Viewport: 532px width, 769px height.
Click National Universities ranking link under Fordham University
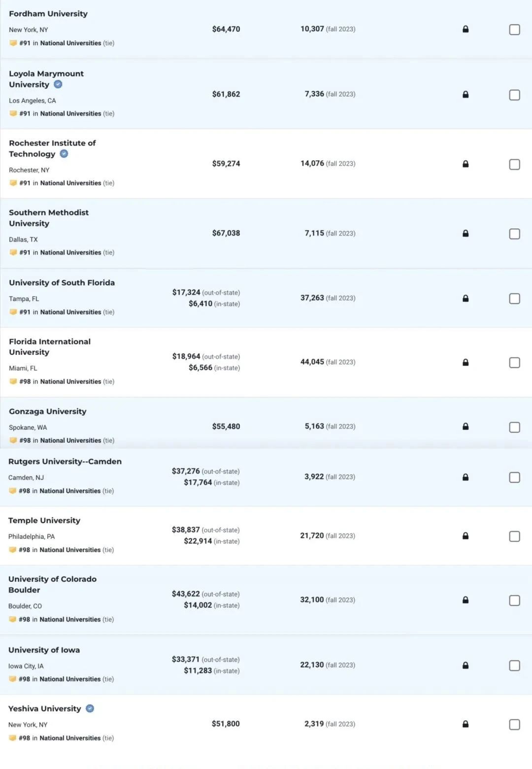click(x=70, y=43)
